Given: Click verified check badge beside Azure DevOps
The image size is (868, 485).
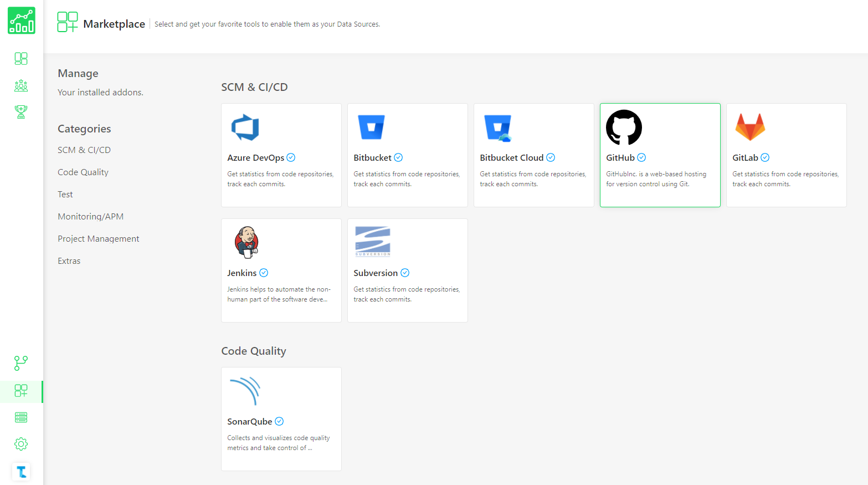Looking at the screenshot, I should [291, 157].
